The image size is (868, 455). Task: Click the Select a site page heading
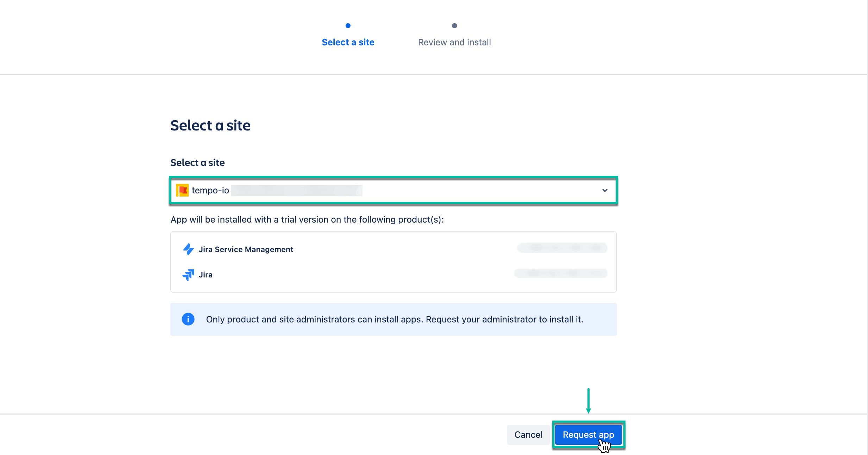pyautogui.click(x=210, y=125)
